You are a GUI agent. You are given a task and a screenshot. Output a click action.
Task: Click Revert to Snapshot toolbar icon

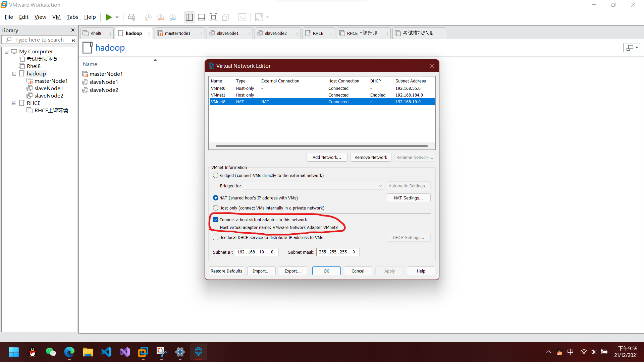160,17
